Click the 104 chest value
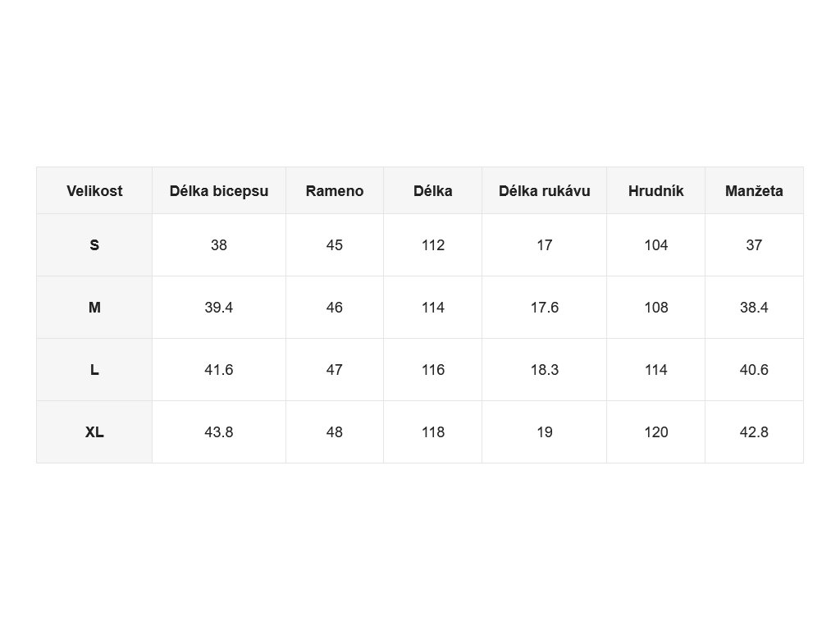Viewport: 840px width, 630px height. coord(655,245)
